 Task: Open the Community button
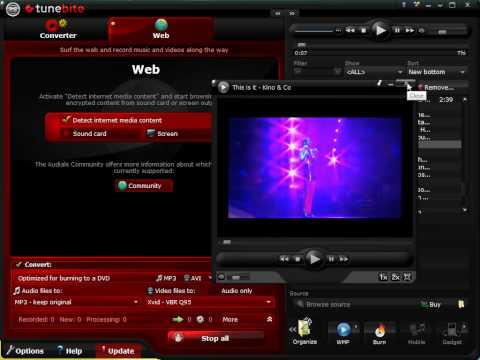144,186
